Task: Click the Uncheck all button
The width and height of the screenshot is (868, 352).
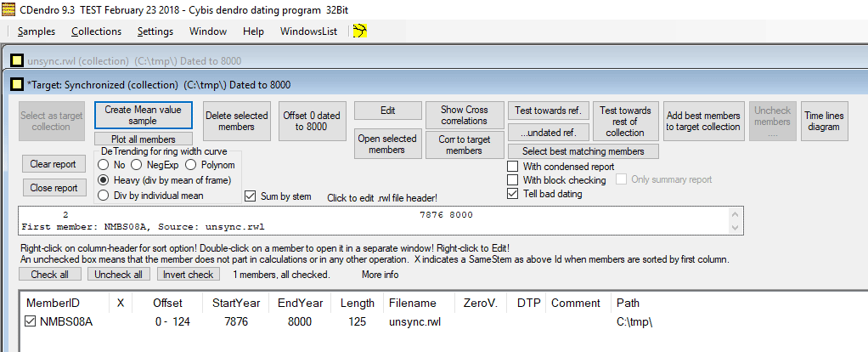Action: tap(118, 275)
